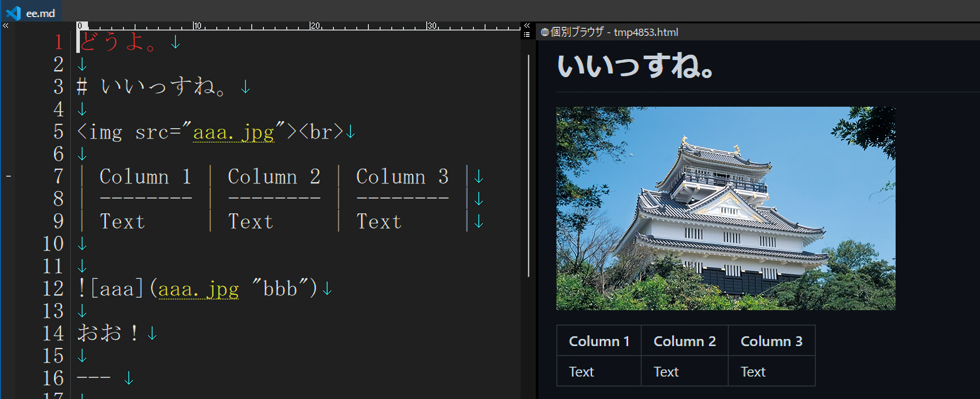Click the Column 3 header in preview table
980x399 pixels.
coord(771,341)
